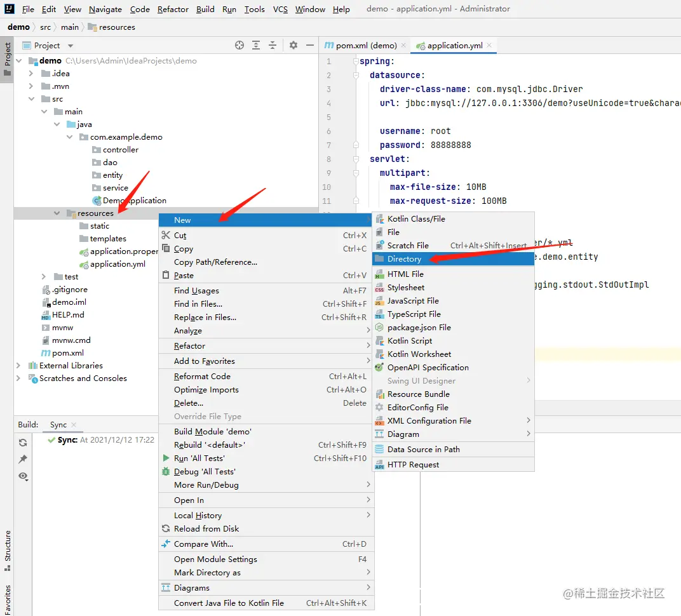This screenshot has height=616, width=681.
Task: Click the locate/select opened file target icon
Action: point(239,45)
